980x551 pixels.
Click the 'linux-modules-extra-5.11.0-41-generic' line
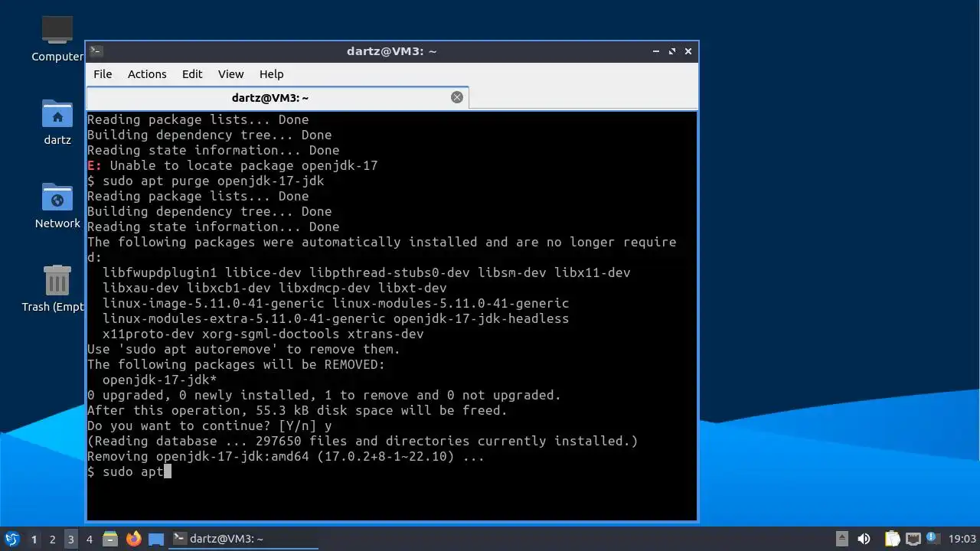click(336, 318)
